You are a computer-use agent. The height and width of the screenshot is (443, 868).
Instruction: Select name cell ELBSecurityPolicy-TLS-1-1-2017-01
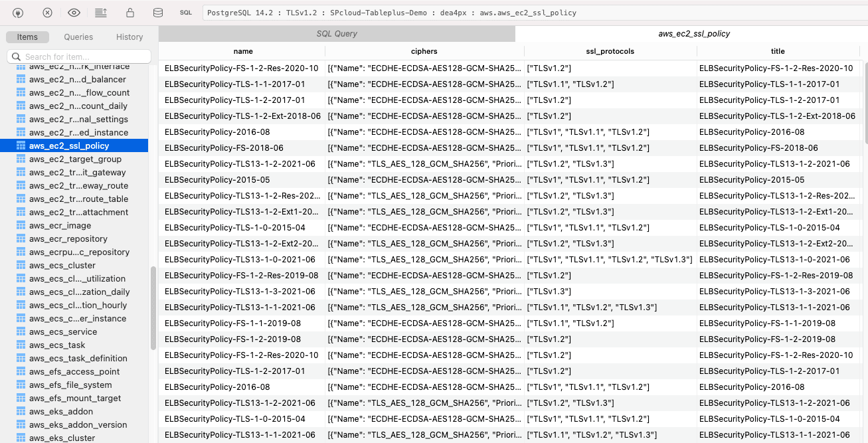click(242, 84)
